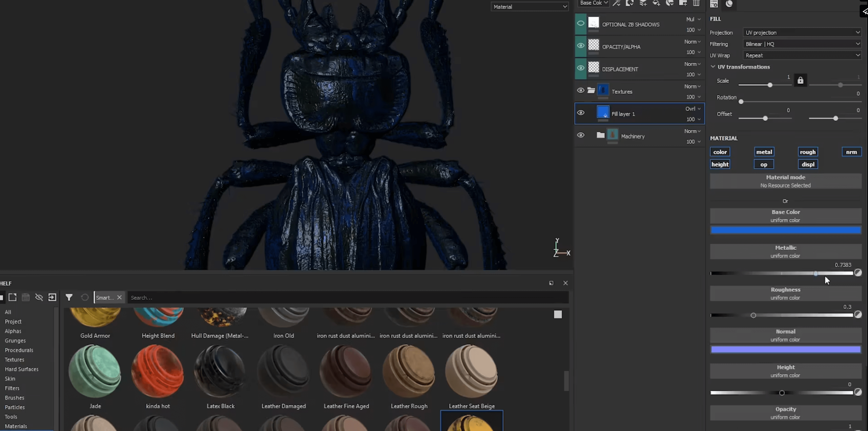
Task: Click the circular refresh icon in shelf
Action: click(x=85, y=297)
